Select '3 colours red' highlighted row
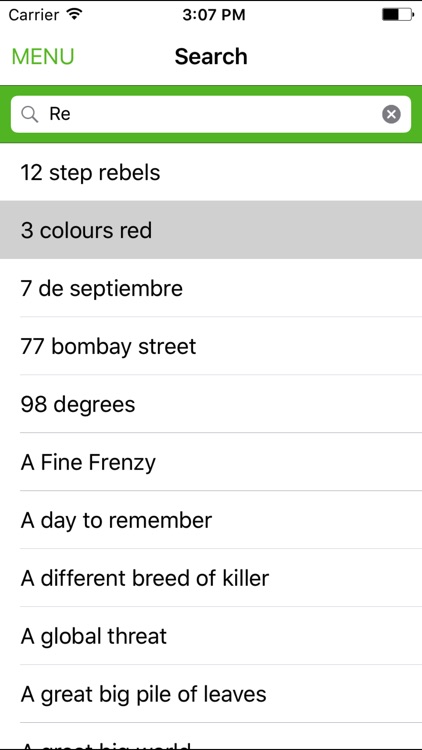 click(x=211, y=230)
